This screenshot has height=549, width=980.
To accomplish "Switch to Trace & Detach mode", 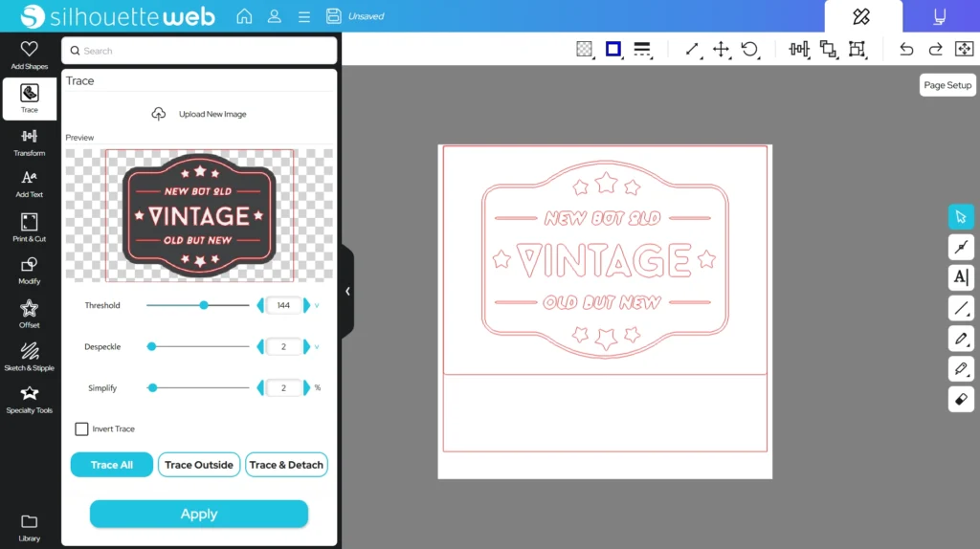I will (286, 465).
